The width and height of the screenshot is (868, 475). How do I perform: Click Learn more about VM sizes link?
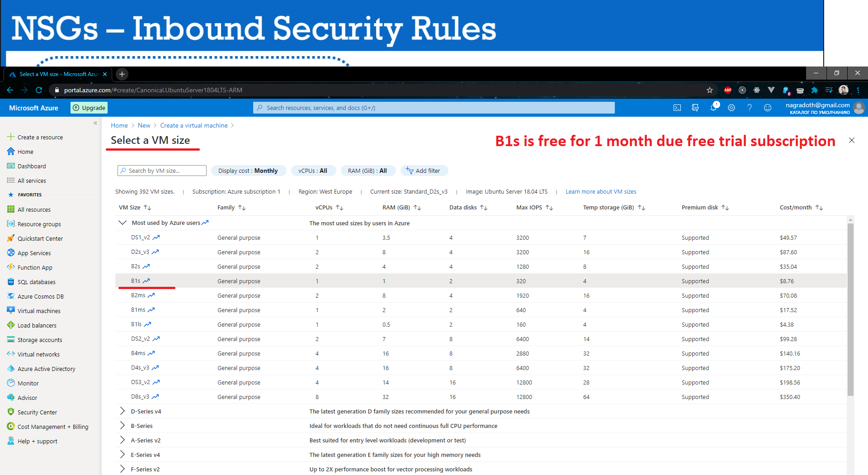coord(601,191)
